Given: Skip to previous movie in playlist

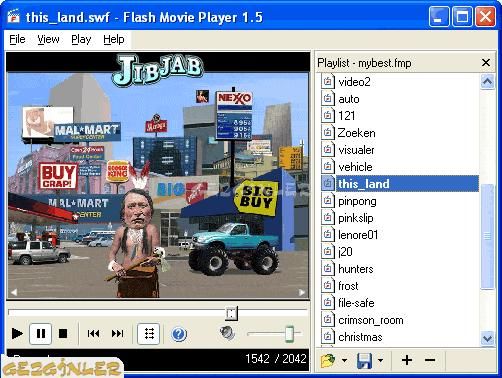Looking at the screenshot, I should tap(93, 333).
